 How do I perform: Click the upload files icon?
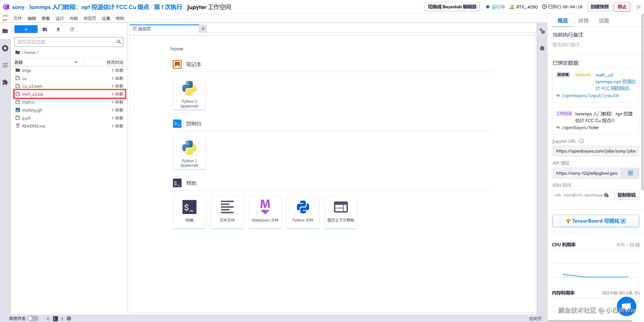click(x=58, y=29)
